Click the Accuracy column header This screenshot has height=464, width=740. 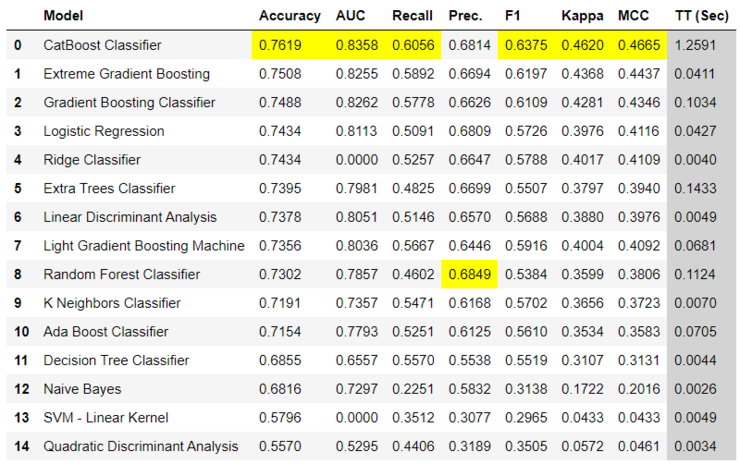pyautogui.click(x=289, y=16)
